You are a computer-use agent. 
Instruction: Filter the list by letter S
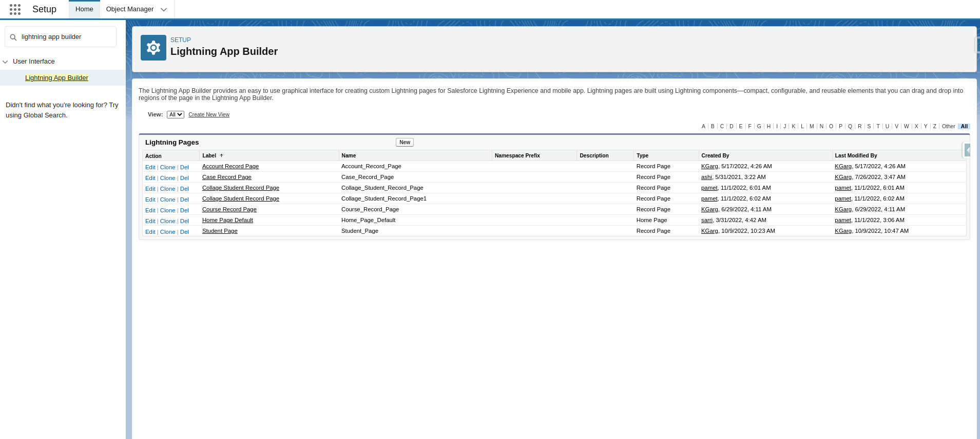(869, 126)
